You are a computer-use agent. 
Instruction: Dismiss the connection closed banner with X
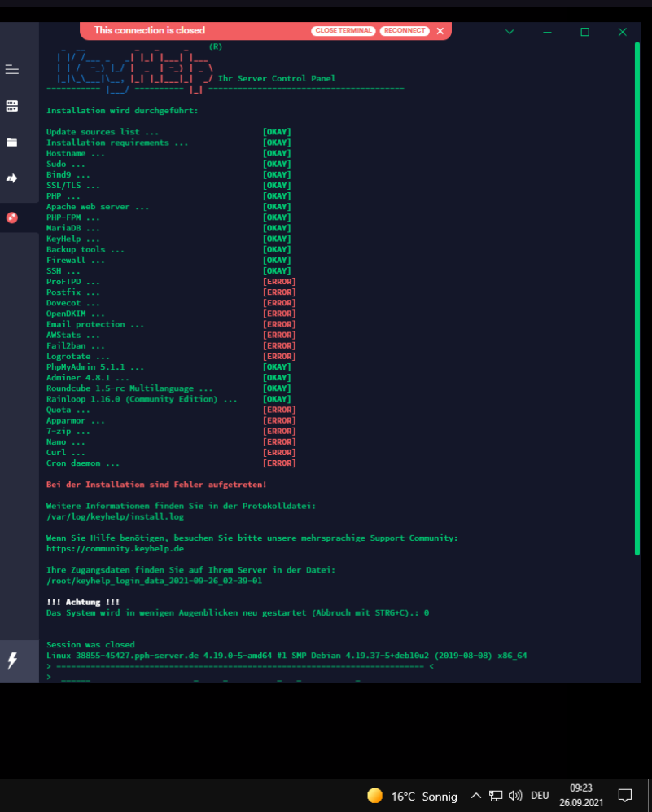[x=440, y=31]
